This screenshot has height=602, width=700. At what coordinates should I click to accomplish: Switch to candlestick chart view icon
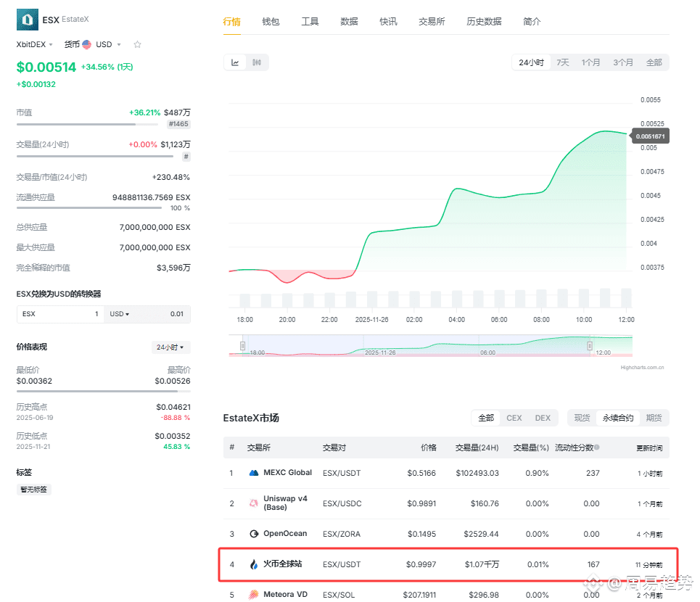(x=257, y=62)
